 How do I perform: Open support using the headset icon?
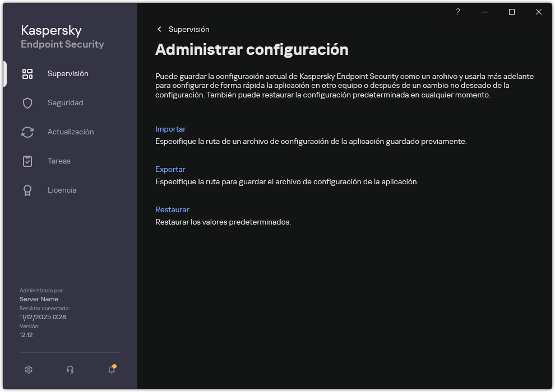(x=70, y=370)
